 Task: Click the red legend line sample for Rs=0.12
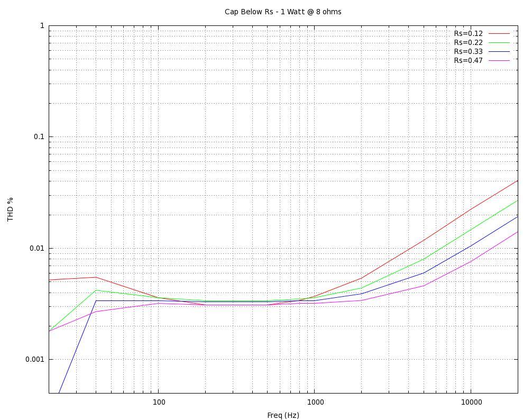click(499, 33)
